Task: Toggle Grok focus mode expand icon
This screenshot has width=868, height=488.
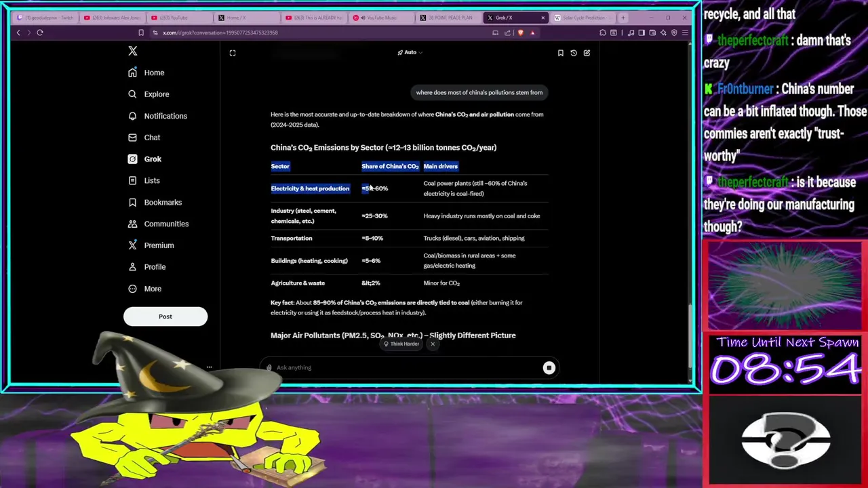Action: point(233,53)
